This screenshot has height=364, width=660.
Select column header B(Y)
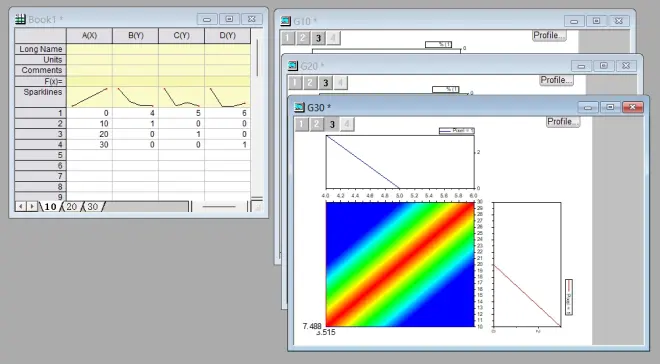click(136, 36)
